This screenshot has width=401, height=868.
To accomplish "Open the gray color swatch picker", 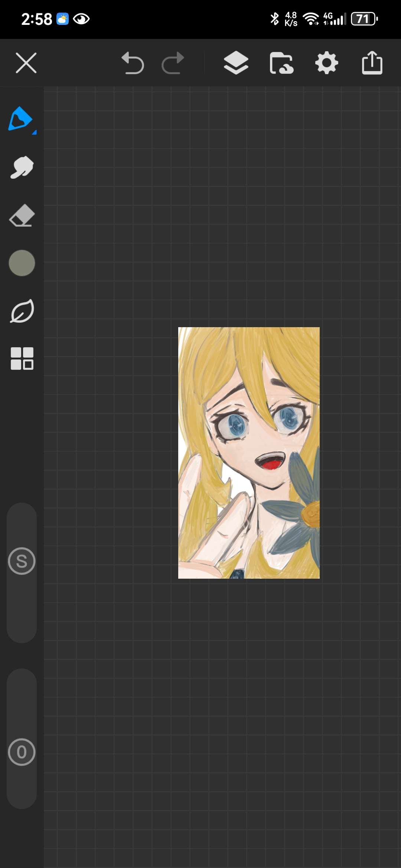I will [22, 263].
